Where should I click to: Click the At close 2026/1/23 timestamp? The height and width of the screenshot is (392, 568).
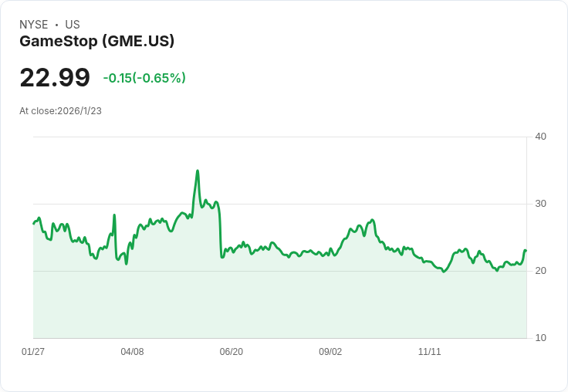tap(61, 110)
